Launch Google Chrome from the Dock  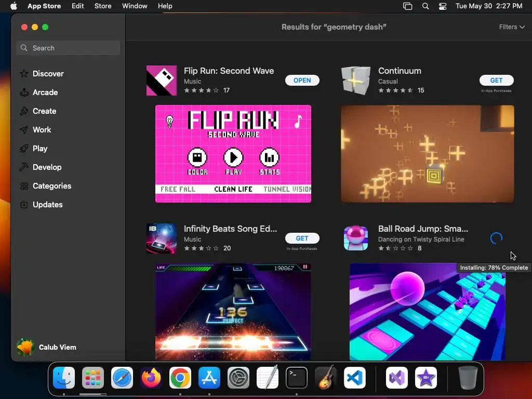tap(180, 378)
